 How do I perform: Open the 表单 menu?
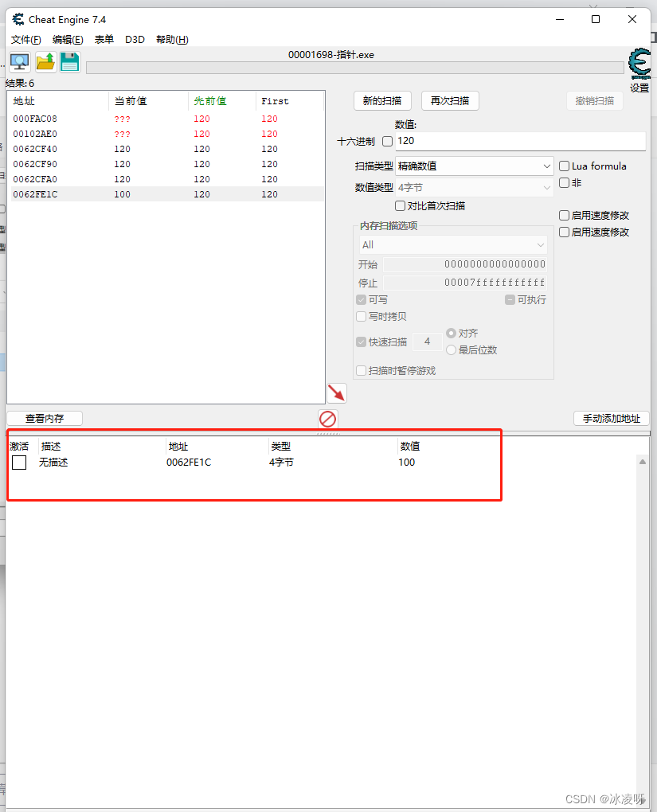pyautogui.click(x=104, y=39)
